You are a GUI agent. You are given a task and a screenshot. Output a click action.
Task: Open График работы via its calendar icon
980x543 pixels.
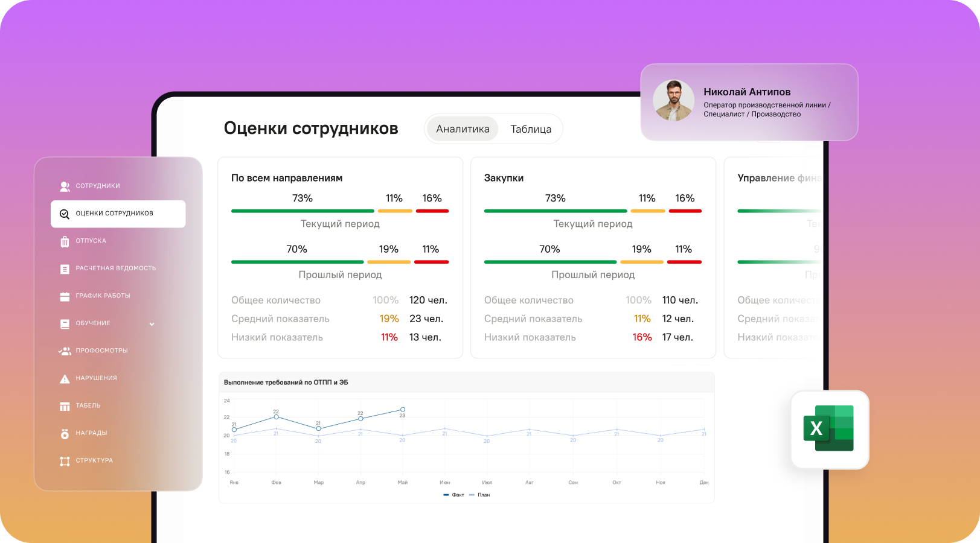click(x=65, y=296)
